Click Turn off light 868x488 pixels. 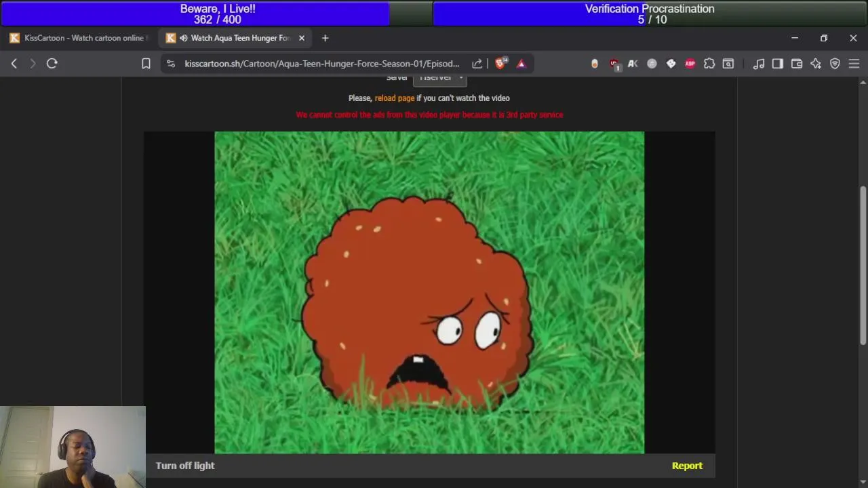[185, 466]
